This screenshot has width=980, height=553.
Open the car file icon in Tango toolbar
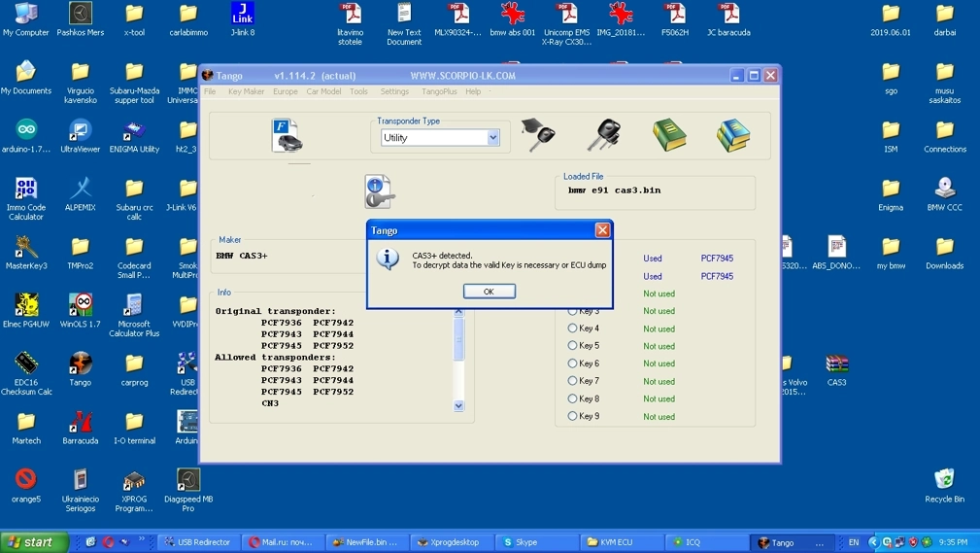(287, 135)
